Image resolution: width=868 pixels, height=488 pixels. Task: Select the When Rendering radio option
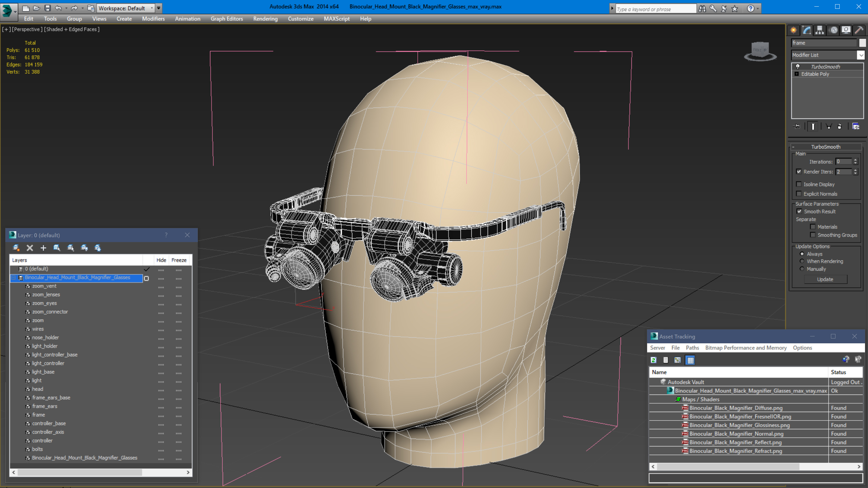click(802, 261)
